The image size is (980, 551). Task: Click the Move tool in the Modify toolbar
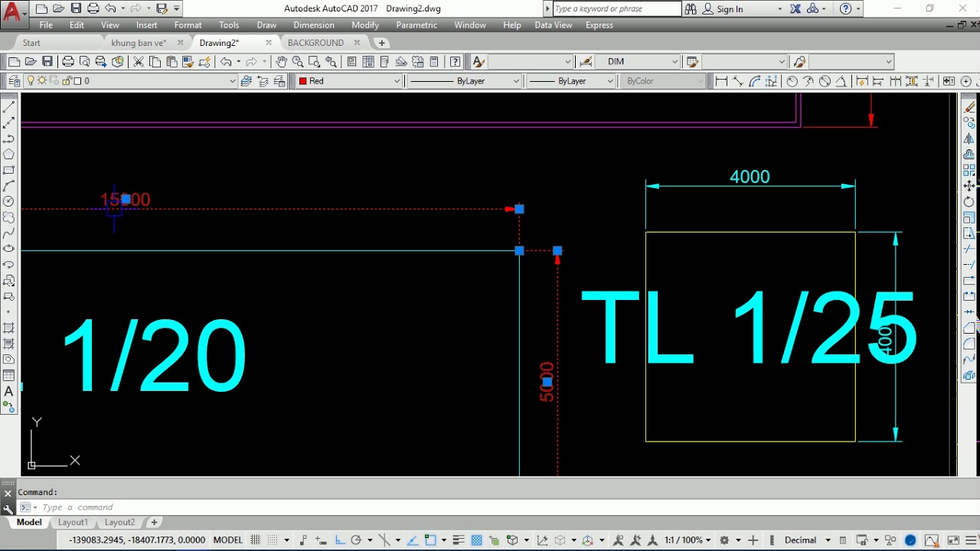click(969, 186)
